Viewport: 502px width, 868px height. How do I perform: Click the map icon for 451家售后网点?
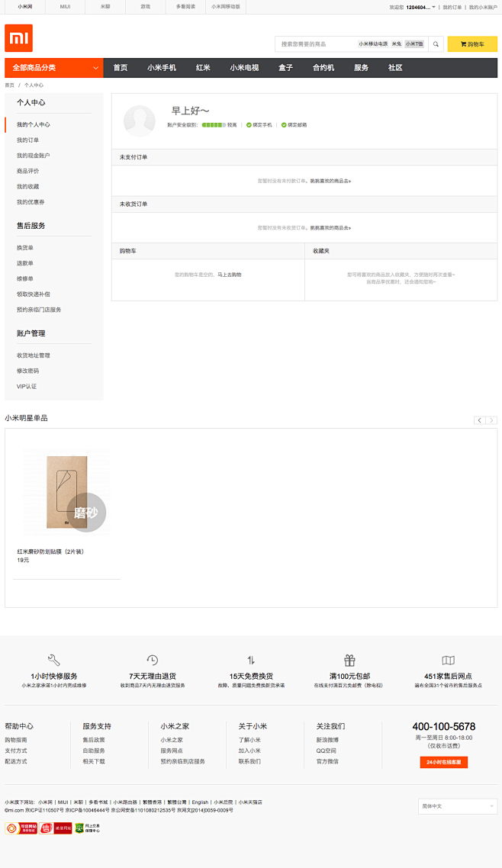click(x=449, y=660)
